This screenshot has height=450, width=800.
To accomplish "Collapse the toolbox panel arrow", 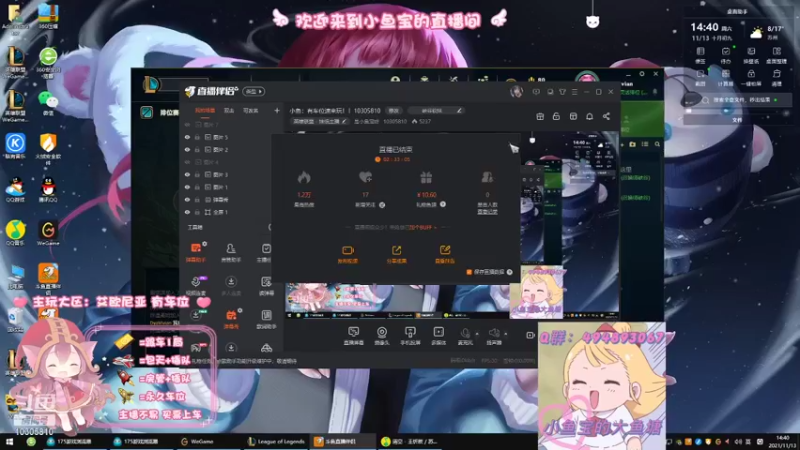I will [x=270, y=227].
